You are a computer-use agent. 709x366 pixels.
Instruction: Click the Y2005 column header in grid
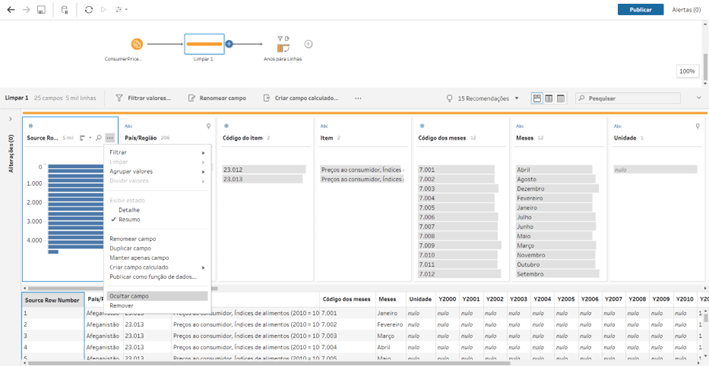pos(566,299)
